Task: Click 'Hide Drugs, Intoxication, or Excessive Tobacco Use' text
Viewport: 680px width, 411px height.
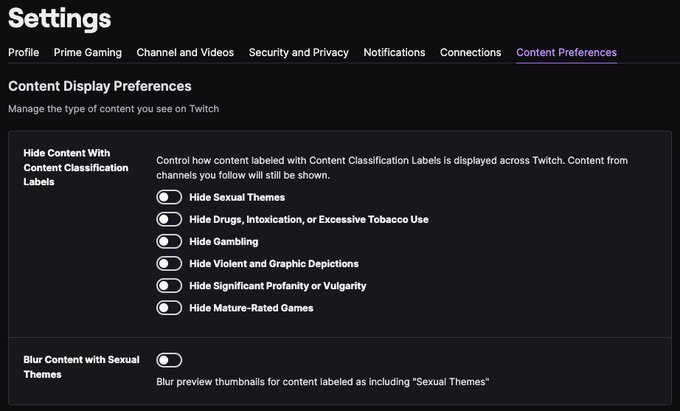Action: coord(309,219)
